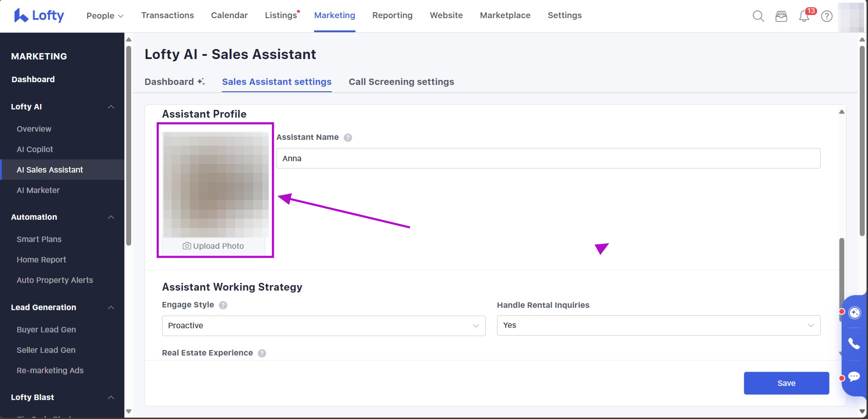This screenshot has height=419, width=868.
Task: Open Reporting in top navigation
Action: (392, 15)
